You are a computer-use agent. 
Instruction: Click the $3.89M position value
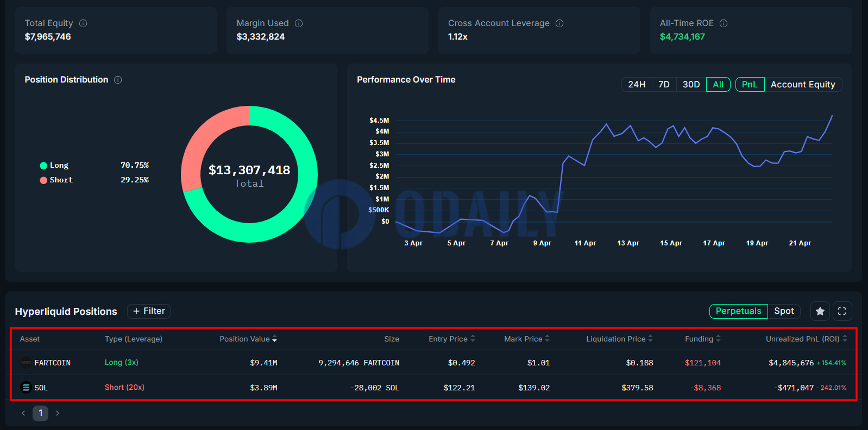[x=264, y=388]
